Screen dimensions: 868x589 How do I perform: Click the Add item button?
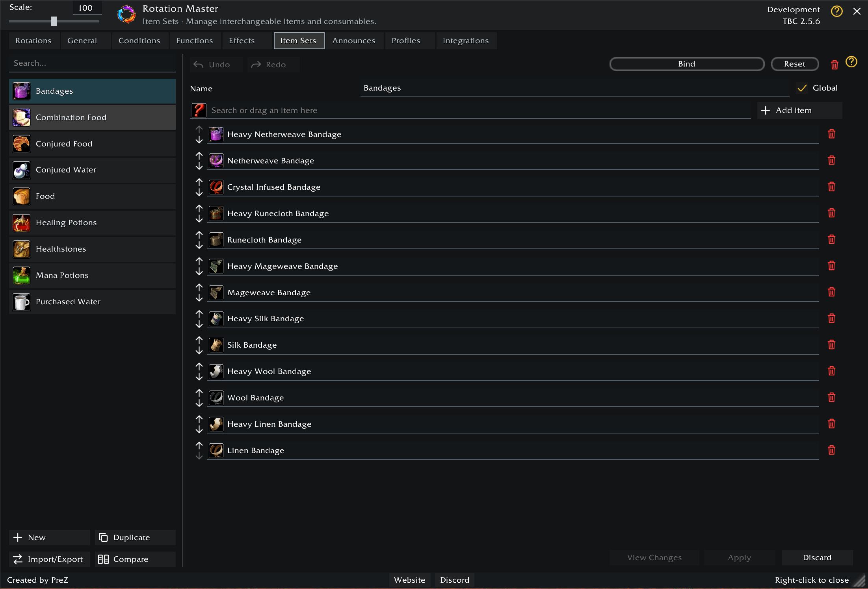pos(799,110)
